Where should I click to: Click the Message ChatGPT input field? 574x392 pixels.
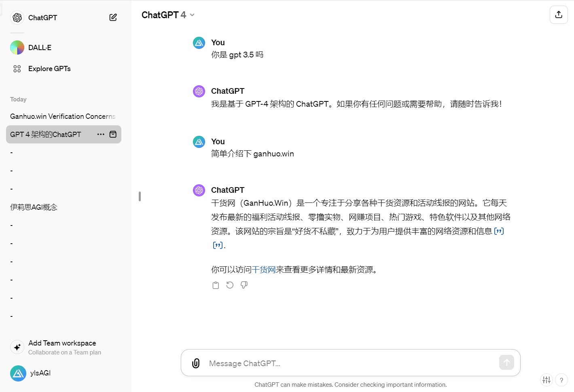(x=350, y=363)
